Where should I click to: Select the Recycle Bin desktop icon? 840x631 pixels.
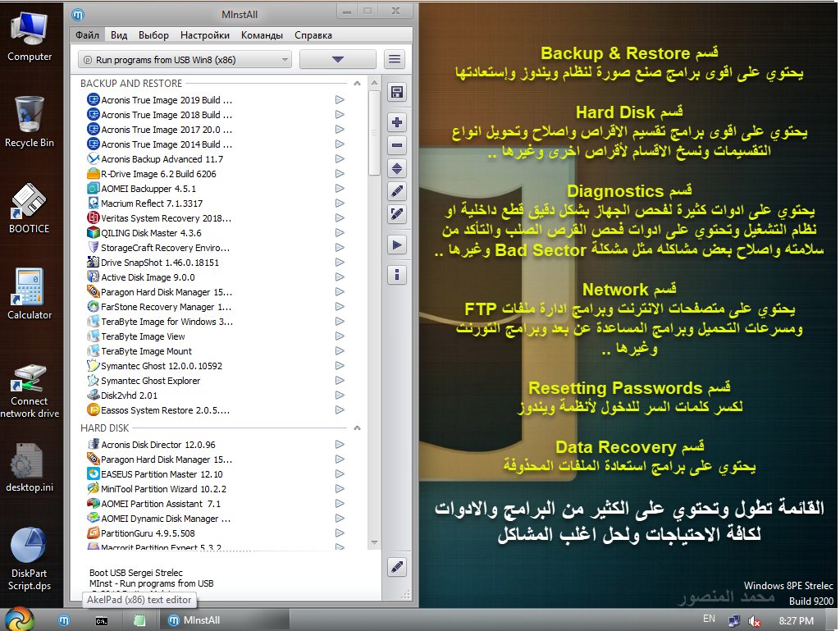point(30,121)
